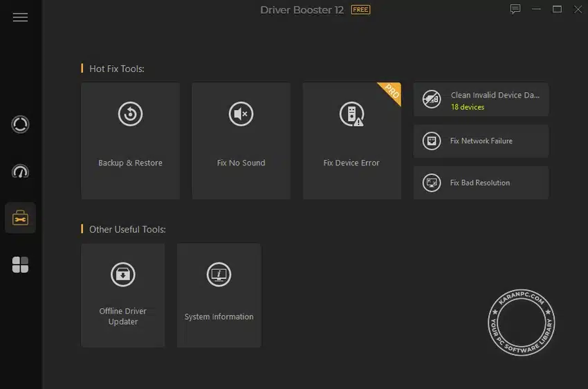Click the muted speaker Fix No Sound icon

click(x=241, y=114)
